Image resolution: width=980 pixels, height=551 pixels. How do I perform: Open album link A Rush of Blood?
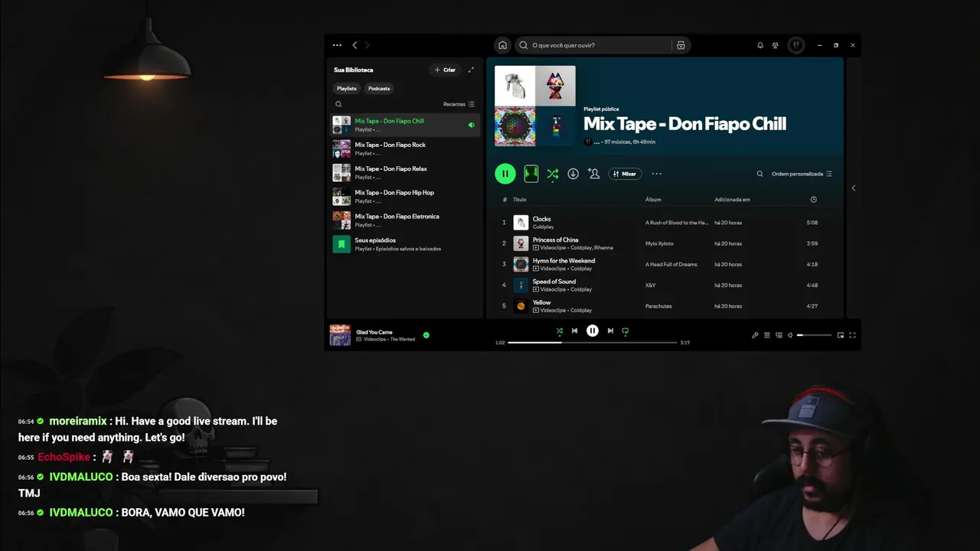pyautogui.click(x=677, y=223)
